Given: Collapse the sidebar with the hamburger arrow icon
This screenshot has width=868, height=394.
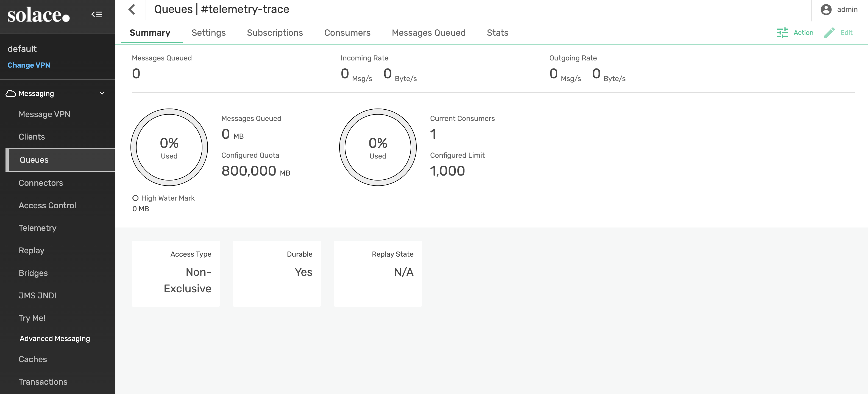Looking at the screenshot, I should [x=97, y=15].
